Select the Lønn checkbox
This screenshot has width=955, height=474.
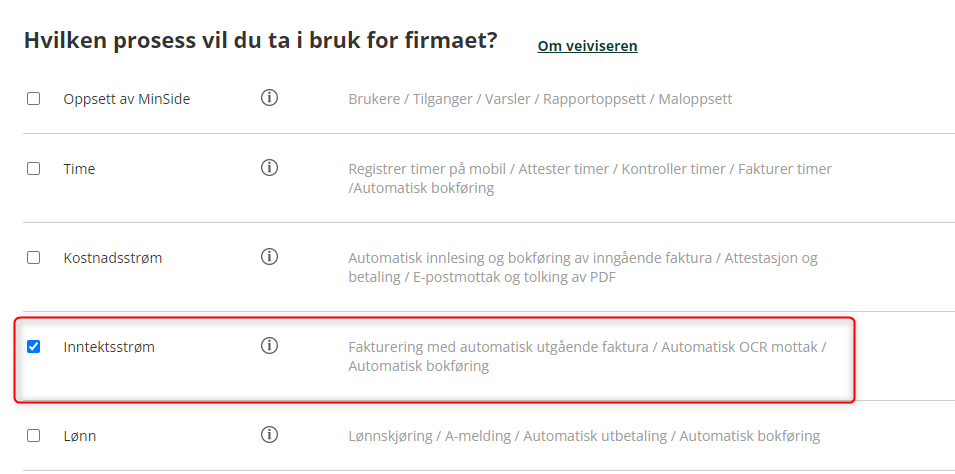(x=33, y=436)
